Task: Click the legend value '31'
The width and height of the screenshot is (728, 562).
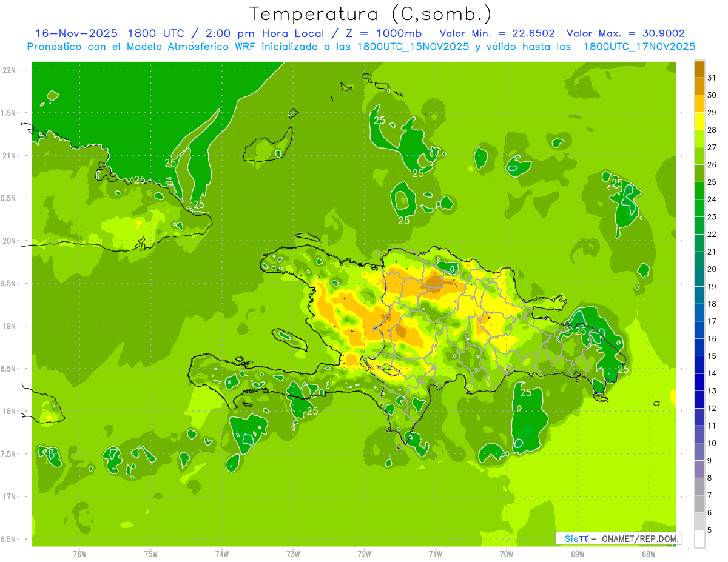Action: (712, 78)
